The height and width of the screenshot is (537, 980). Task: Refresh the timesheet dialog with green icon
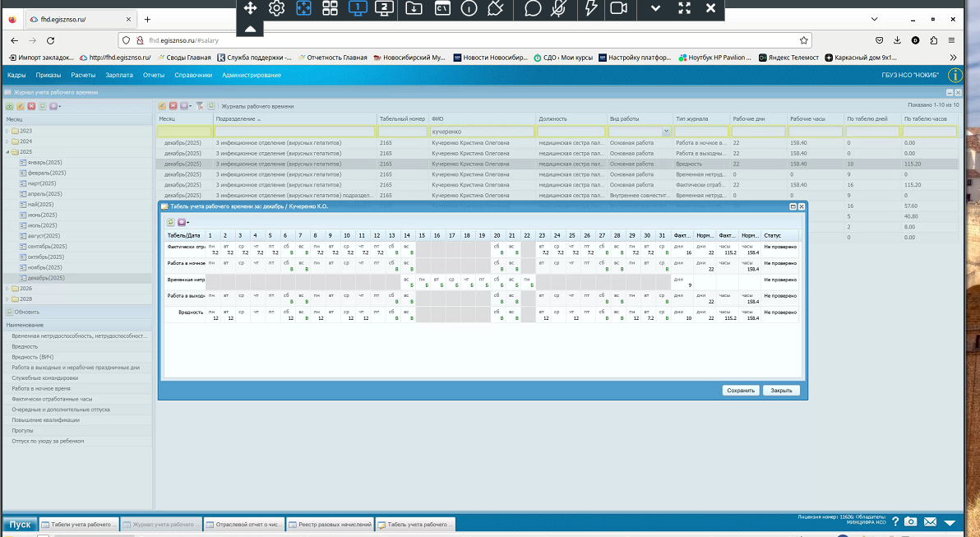tap(171, 222)
